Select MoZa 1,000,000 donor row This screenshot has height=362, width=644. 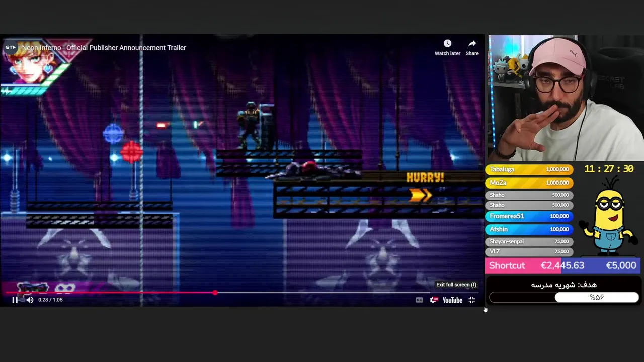(x=529, y=183)
